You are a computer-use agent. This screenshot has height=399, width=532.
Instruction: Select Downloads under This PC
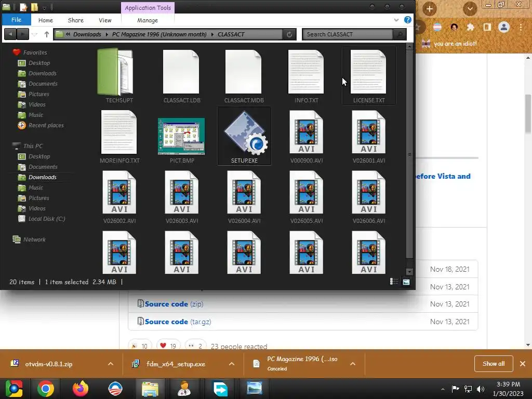pos(43,177)
